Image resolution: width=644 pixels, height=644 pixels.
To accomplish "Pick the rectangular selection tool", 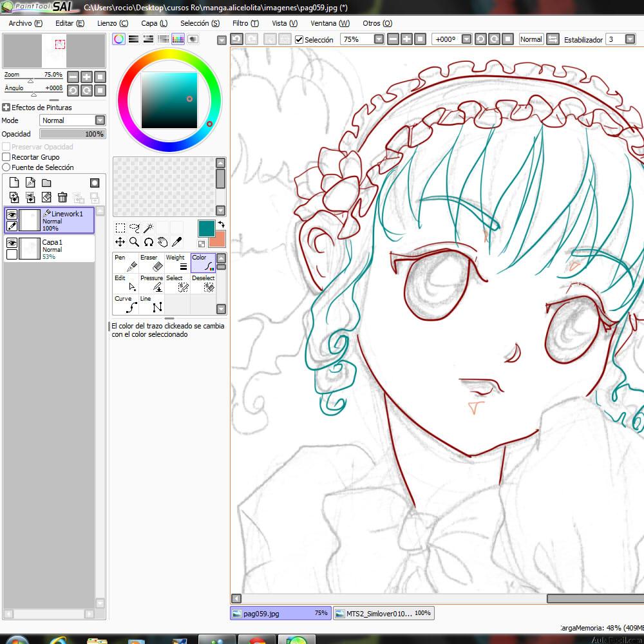I will click(120, 228).
